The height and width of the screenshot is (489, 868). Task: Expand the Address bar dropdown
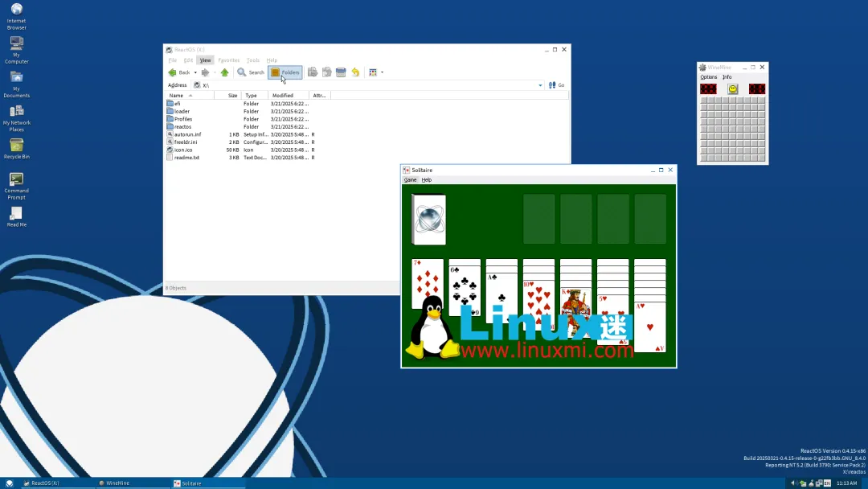click(540, 85)
